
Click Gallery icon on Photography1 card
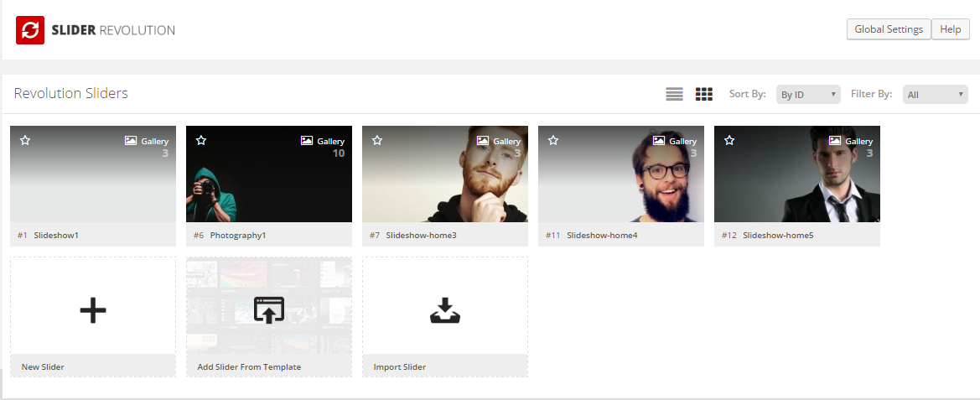coord(307,141)
